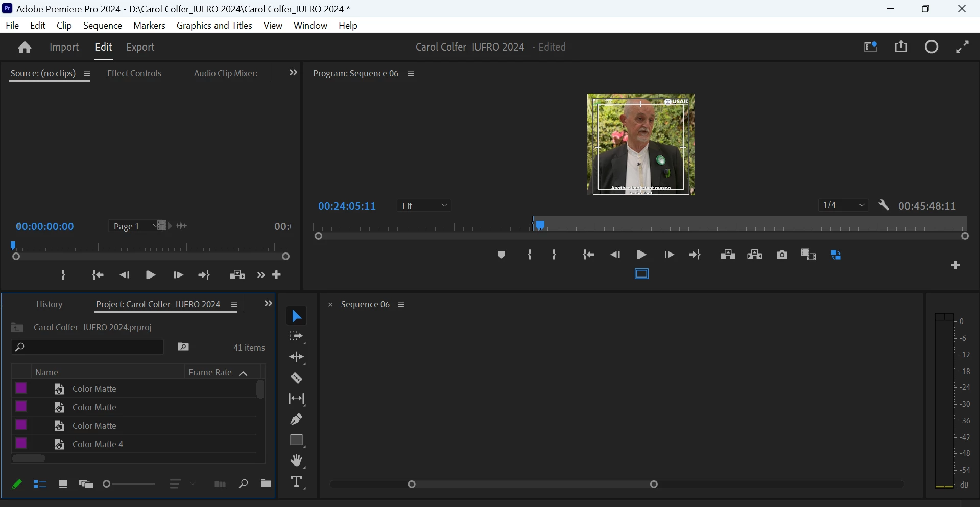The height and width of the screenshot is (507, 980).
Task: Select the Rectangle tool
Action: pos(297,441)
